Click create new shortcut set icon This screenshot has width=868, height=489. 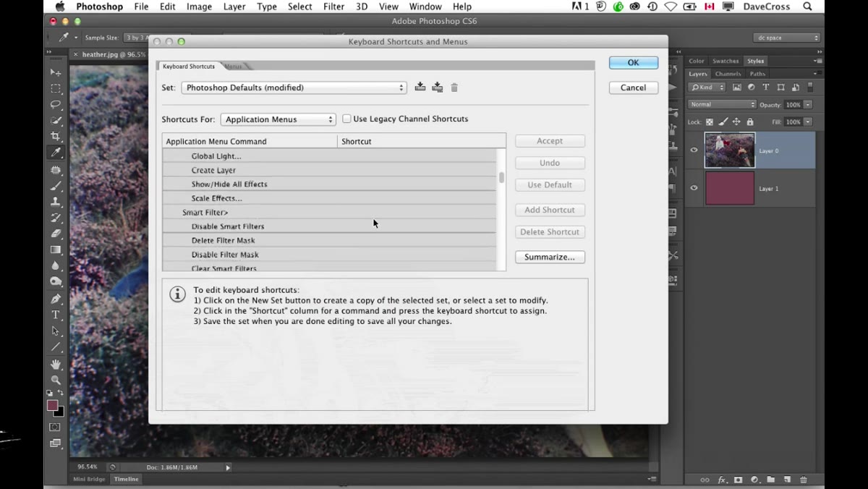[x=438, y=88]
